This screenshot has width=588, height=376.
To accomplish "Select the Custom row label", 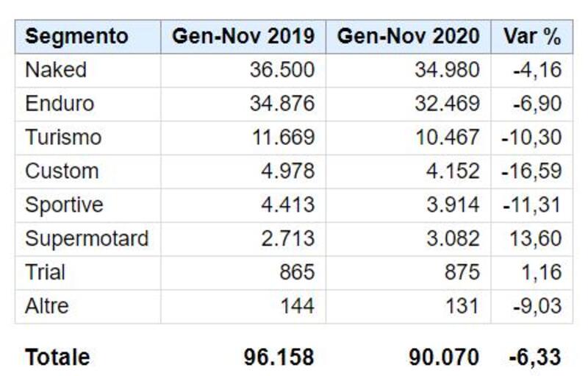I will pyautogui.click(x=62, y=171).
